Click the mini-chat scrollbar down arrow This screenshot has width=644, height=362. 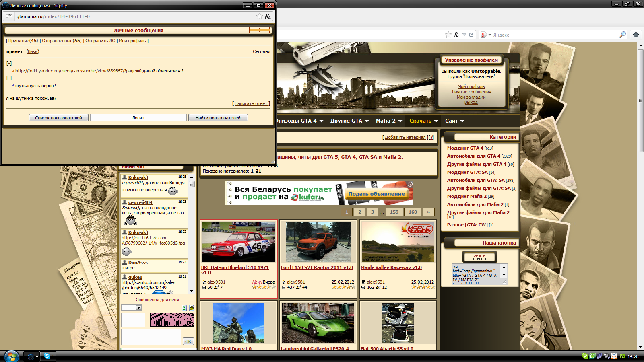(x=192, y=290)
